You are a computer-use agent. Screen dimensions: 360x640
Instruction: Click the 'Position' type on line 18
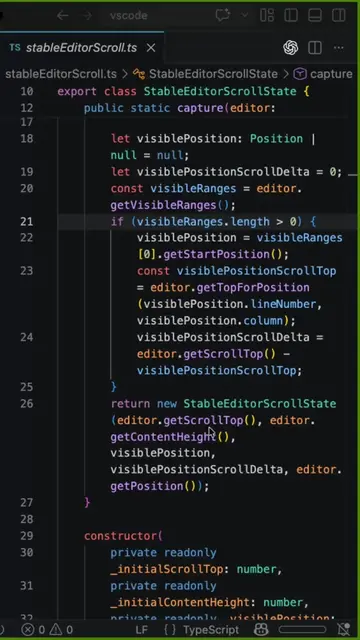(276, 139)
